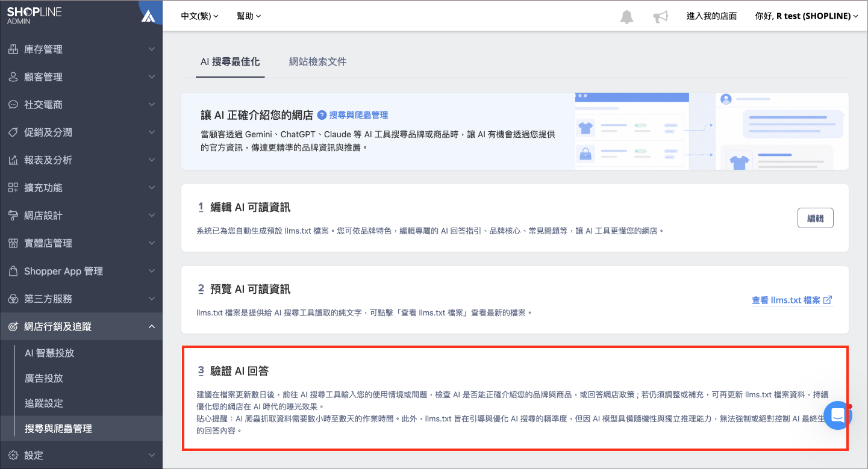This screenshot has height=469, width=868.
Task: Expand the 第三方服務 menu chevron
Action: (152, 299)
